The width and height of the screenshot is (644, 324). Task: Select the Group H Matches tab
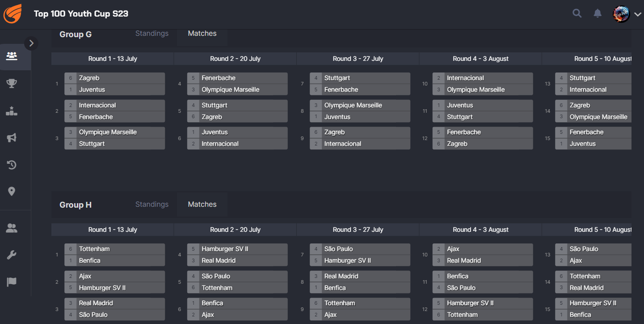pyautogui.click(x=202, y=205)
